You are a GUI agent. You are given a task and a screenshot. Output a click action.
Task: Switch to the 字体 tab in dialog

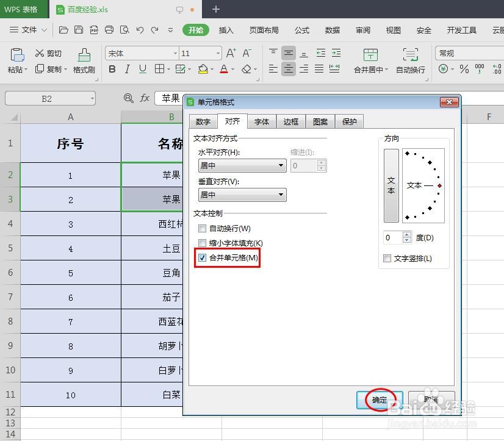(261, 121)
